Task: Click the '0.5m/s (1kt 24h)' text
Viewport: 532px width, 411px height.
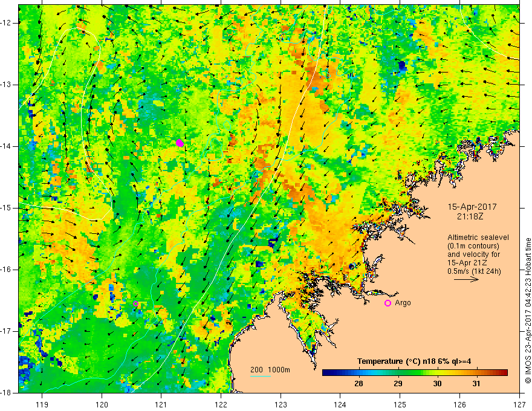Action: (474, 271)
